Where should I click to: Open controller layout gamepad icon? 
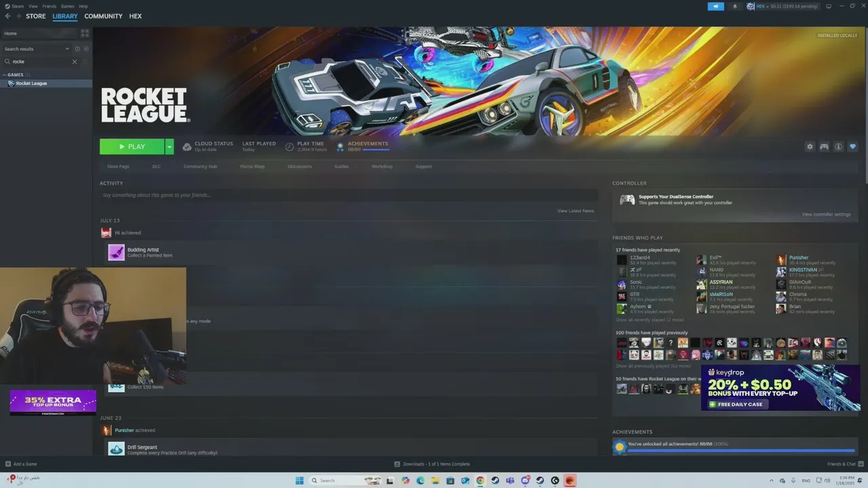pyautogui.click(x=824, y=146)
